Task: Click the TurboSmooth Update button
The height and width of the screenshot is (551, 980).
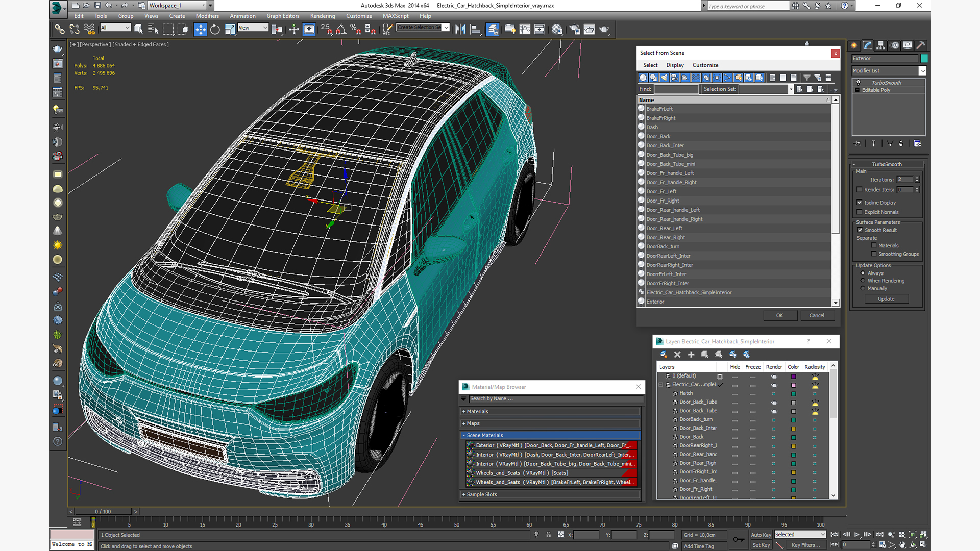Action: [886, 299]
